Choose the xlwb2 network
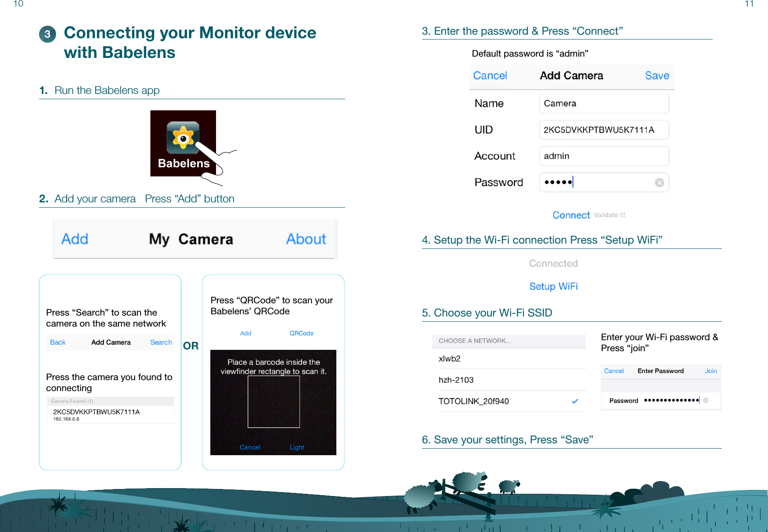Viewport: 768px width, 532px height. tap(512, 359)
